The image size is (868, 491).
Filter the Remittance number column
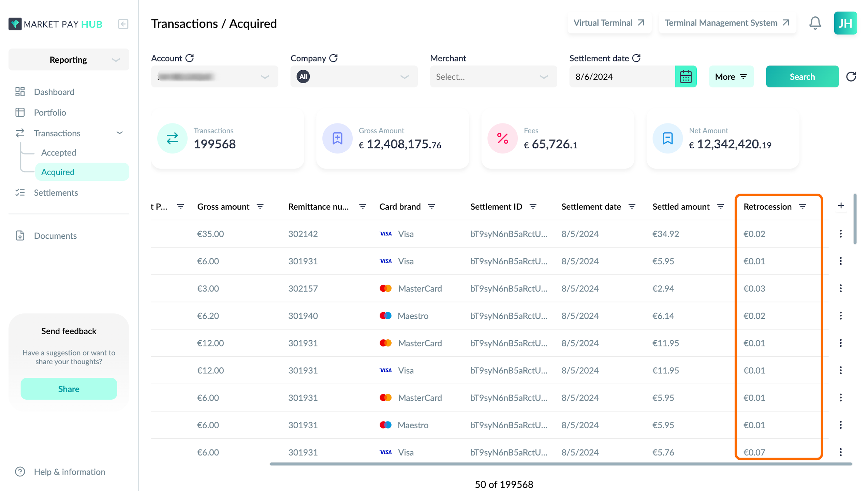coord(363,207)
